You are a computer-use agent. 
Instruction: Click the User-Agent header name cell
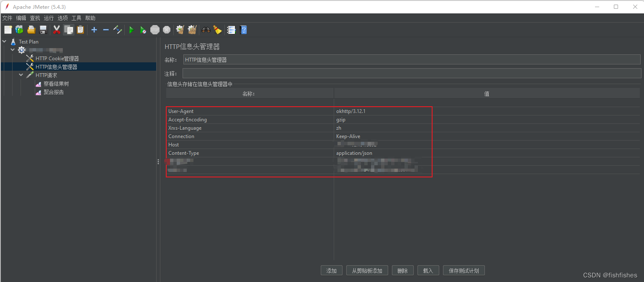[250, 111]
